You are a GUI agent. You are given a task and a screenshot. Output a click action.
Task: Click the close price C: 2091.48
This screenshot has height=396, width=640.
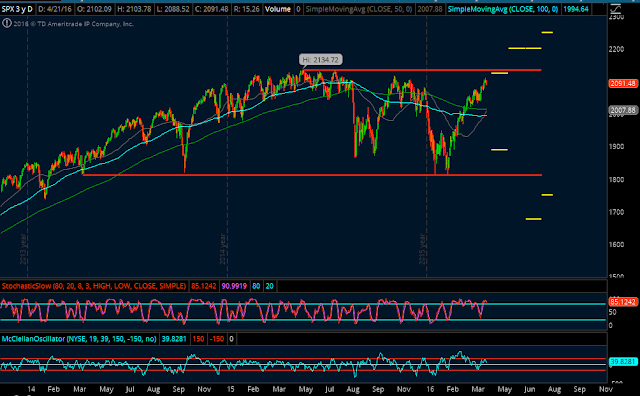(211, 9)
